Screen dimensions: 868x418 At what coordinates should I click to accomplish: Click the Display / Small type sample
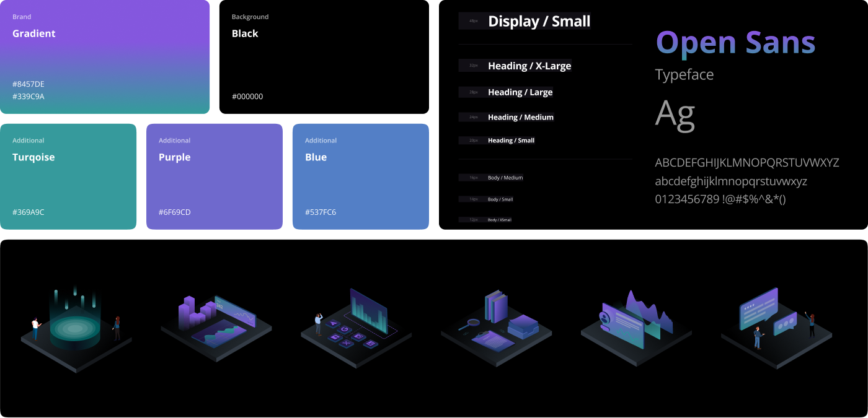(x=539, y=21)
